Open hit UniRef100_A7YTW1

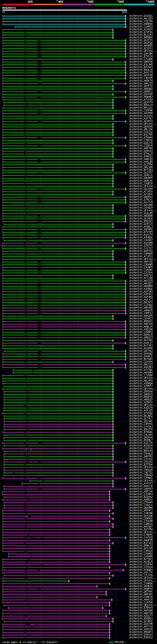coord(141,370)
